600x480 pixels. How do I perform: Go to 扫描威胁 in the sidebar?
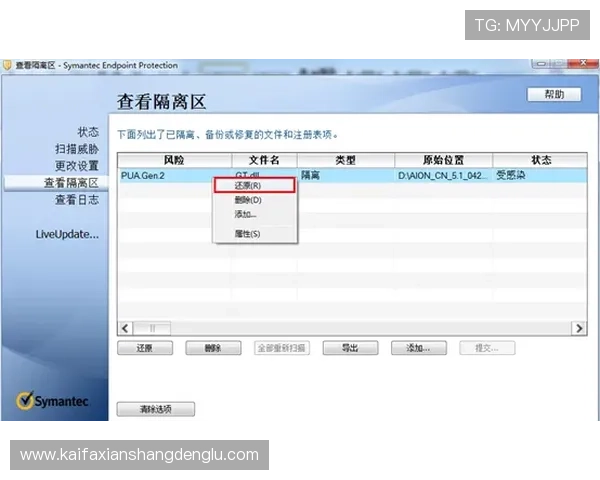[77, 149]
